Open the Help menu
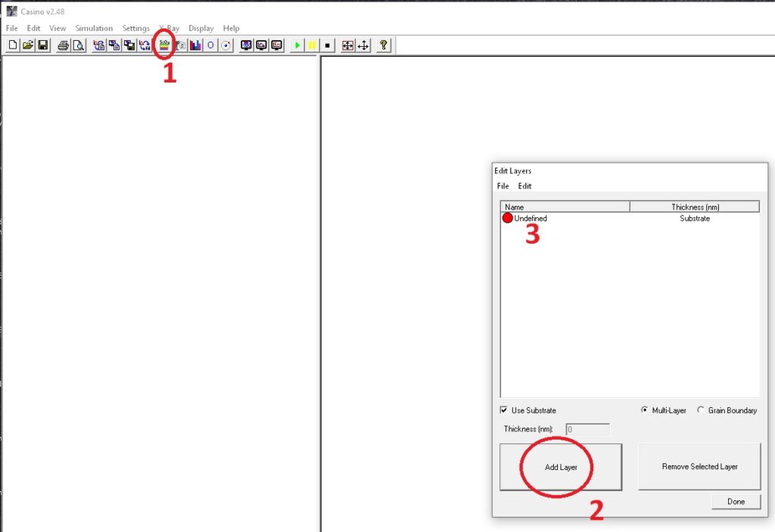The width and height of the screenshot is (775, 532). [231, 28]
